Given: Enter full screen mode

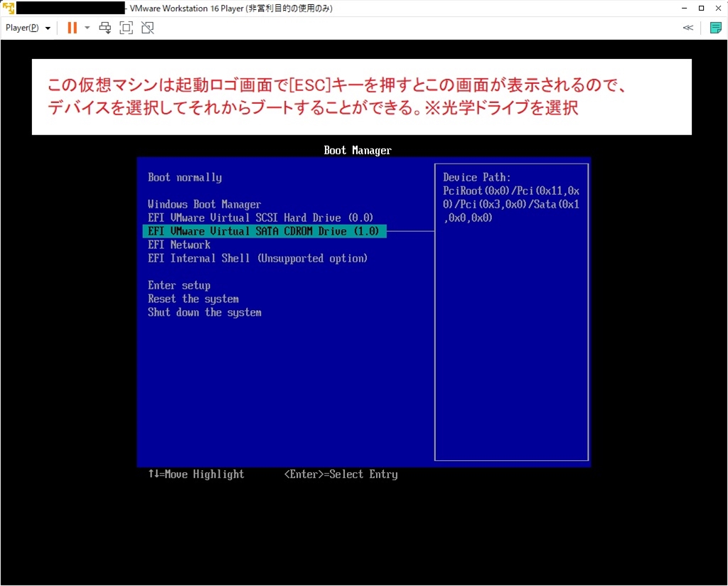Looking at the screenshot, I should tap(127, 28).
